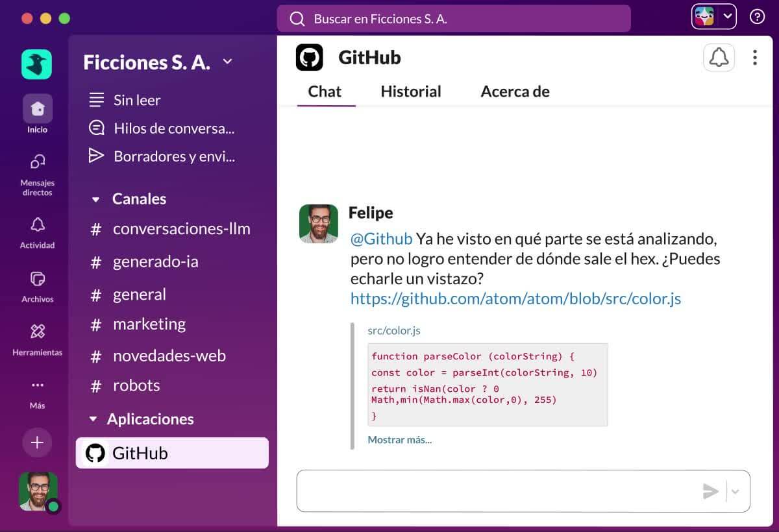Click in the message composer box
779x532 pixels.
click(x=523, y=491)
